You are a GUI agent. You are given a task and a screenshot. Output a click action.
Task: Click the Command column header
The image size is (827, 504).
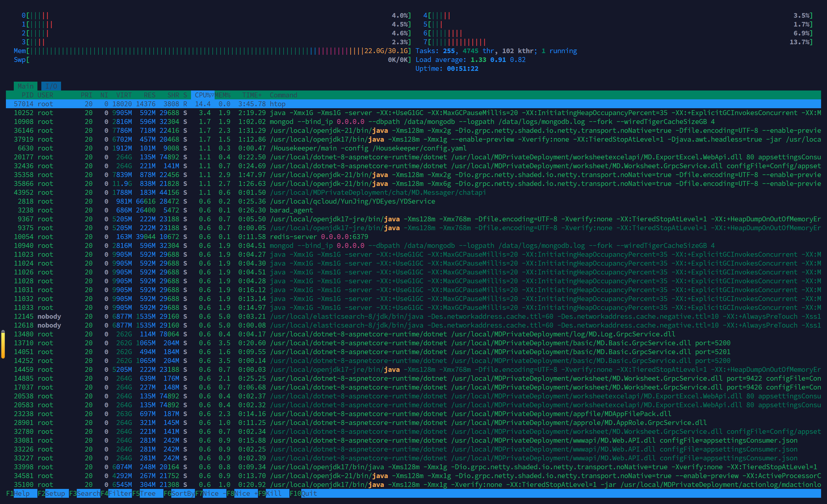click(x=283, y=95)
